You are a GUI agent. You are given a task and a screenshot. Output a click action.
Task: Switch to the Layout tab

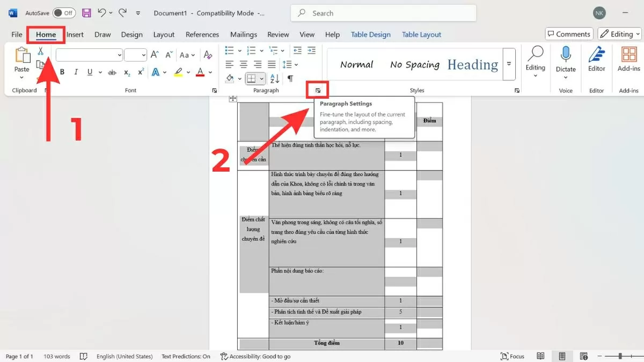coord(164,34)
